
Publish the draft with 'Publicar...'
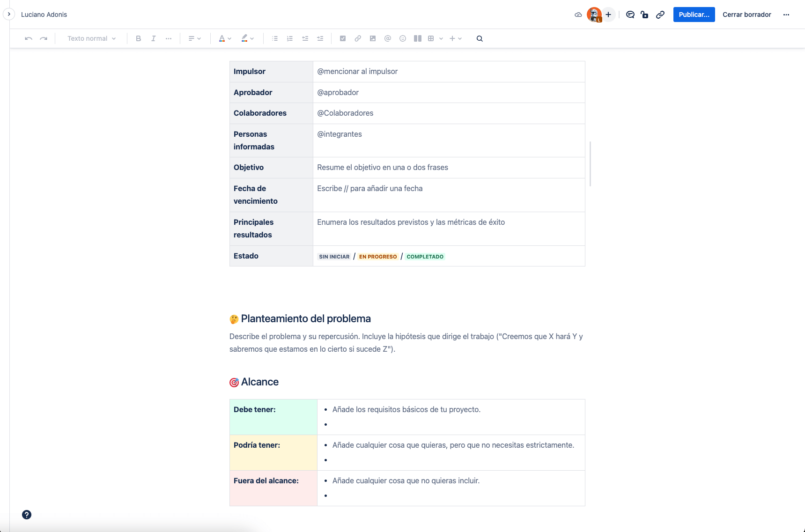pyautogui.click(x=694, y=14)
